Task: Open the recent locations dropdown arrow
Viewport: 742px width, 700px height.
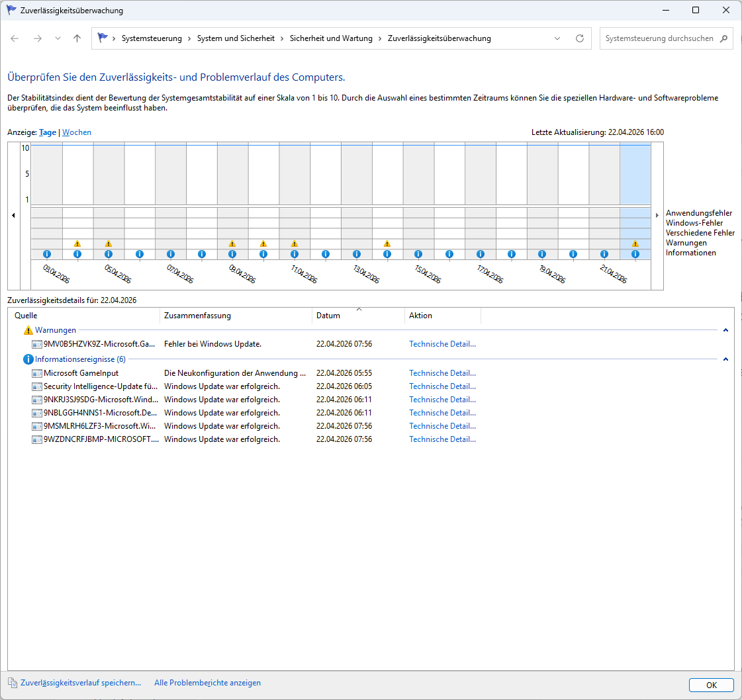Action: tap(58, 38)
